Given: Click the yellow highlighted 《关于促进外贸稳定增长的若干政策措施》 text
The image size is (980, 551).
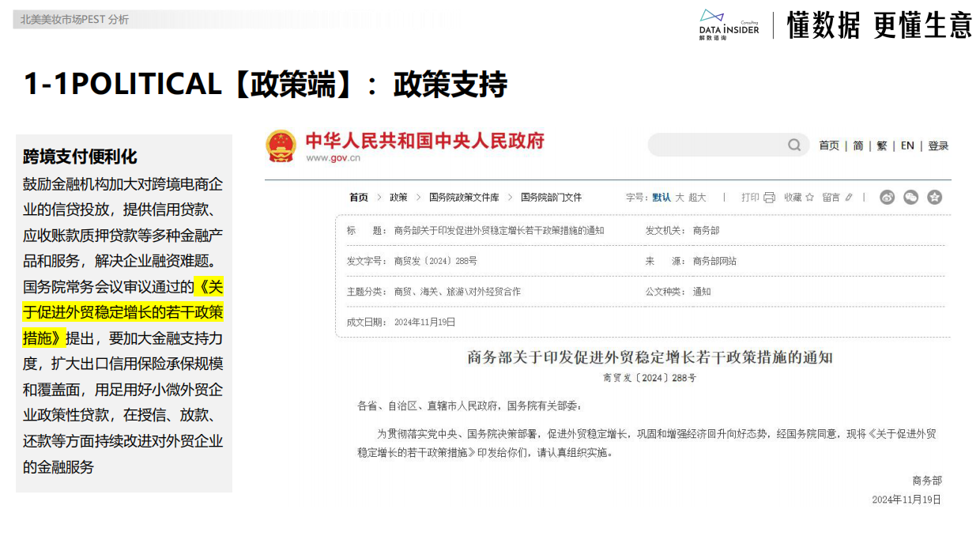Looking at the screenshot, I should tap(123, 312).
